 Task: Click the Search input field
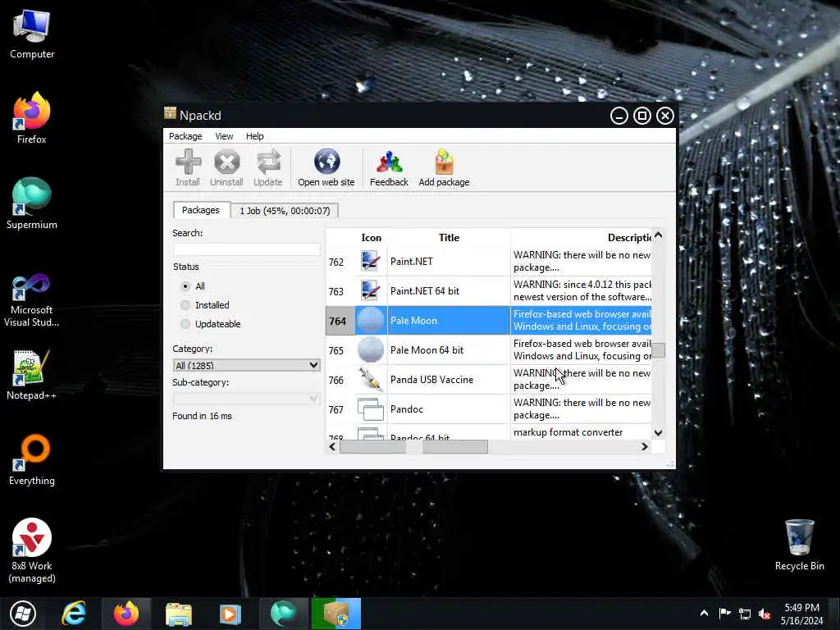[246, 249]
